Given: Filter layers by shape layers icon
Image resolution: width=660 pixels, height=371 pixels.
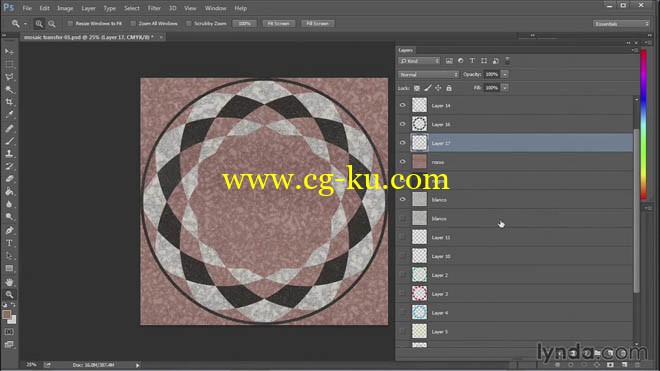Looking at the screenshot, I should 484,61.
